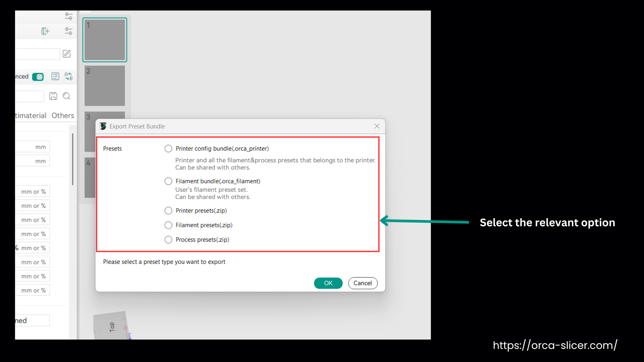
Task: Pick Process presets(.zip) radio button
Action: [x=168, y=240]
